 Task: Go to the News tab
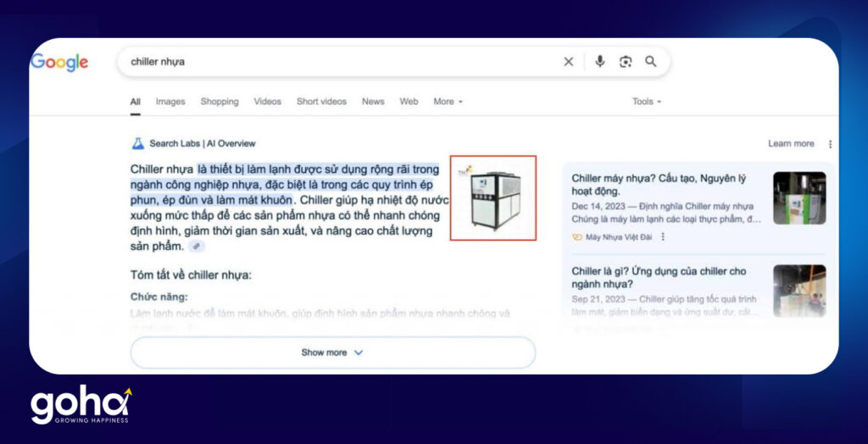click(x=373, y=102)
